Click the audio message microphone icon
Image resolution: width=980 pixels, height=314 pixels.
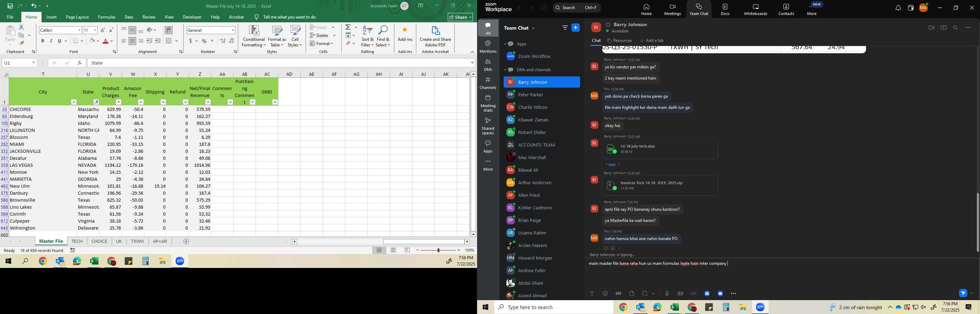(667, 293)
